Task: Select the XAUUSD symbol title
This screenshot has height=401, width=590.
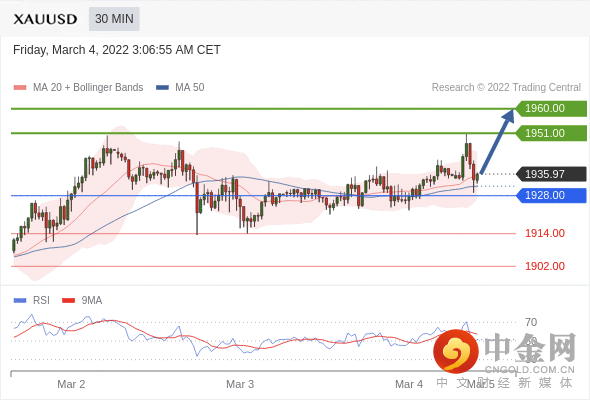Action: pyautogui.click(x=45, y=19)
